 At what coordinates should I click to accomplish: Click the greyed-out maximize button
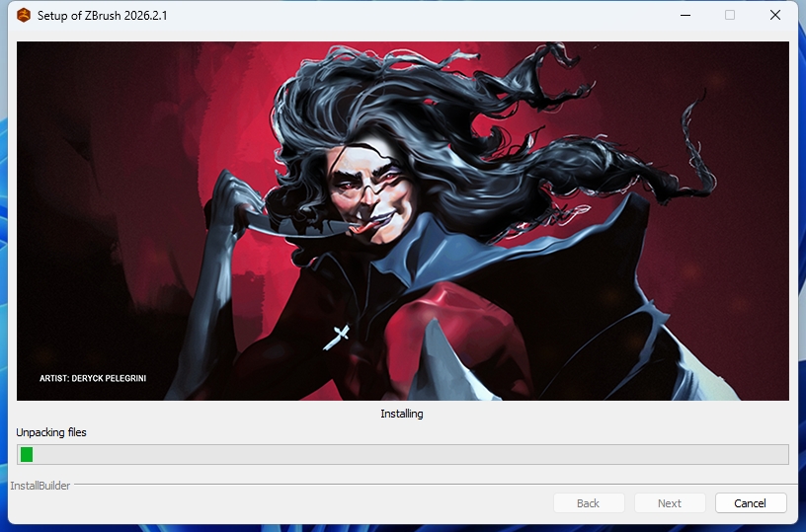coord(730,16)
